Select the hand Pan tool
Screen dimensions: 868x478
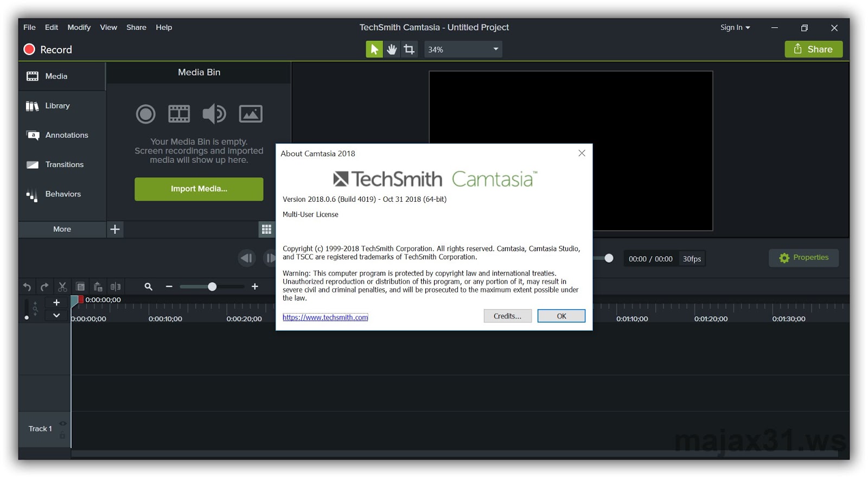tap(392, 49)
